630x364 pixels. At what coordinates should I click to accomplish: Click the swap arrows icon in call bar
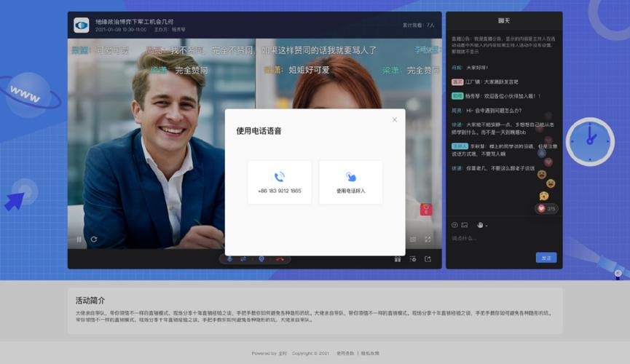coord(243,259)
